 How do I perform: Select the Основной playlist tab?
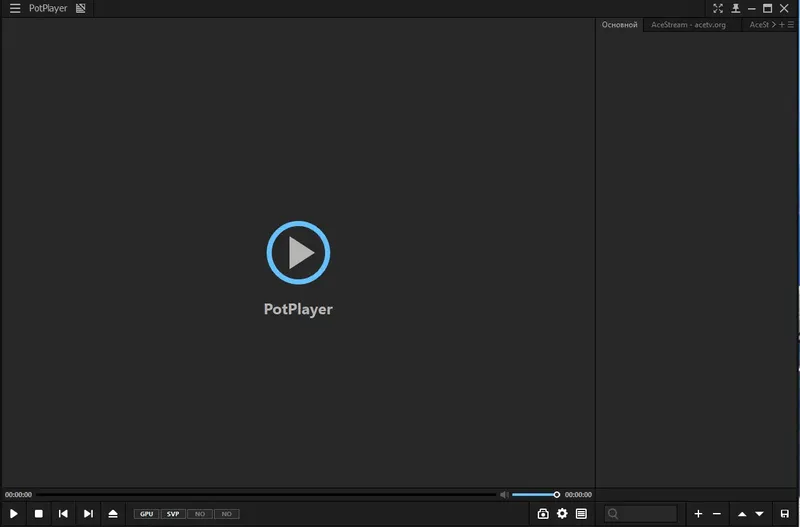(619, 24)
